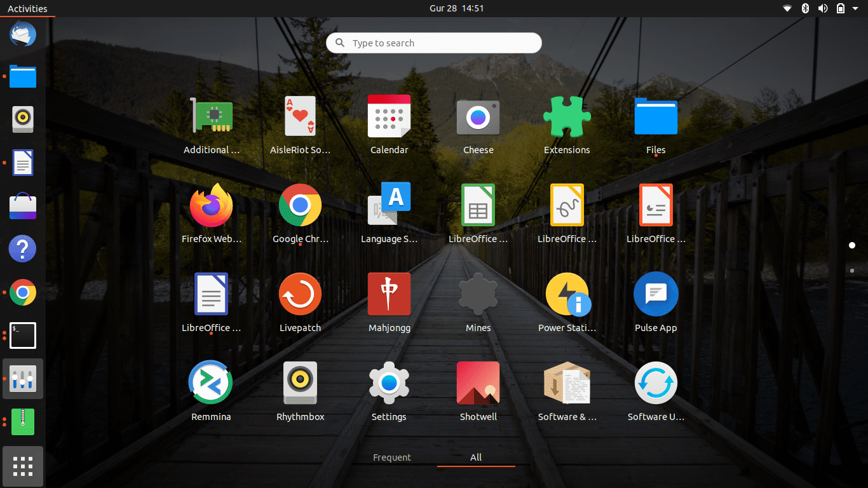
Task: Click the Chrome icon in the dock
Action: pyautogui.click(x=23, y=292)
